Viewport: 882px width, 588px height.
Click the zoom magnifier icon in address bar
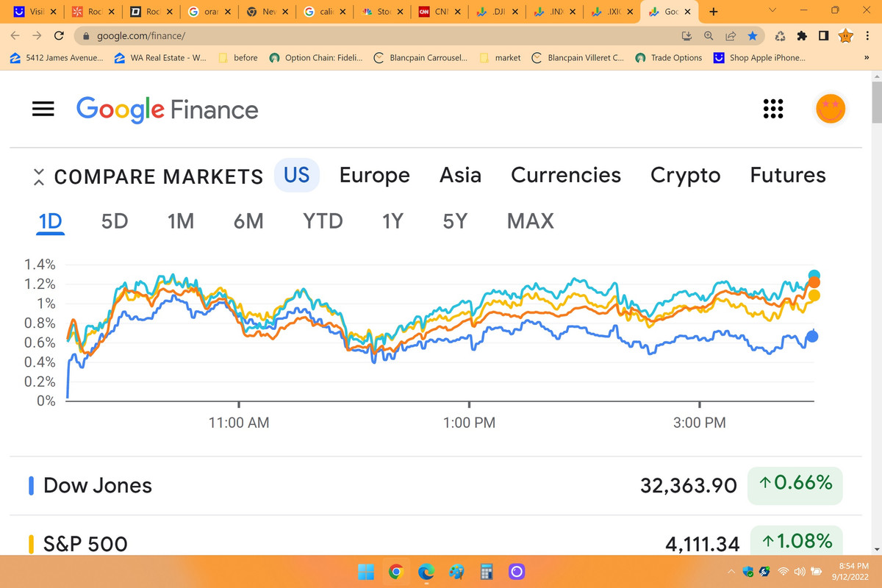click(x=709, y=35)
